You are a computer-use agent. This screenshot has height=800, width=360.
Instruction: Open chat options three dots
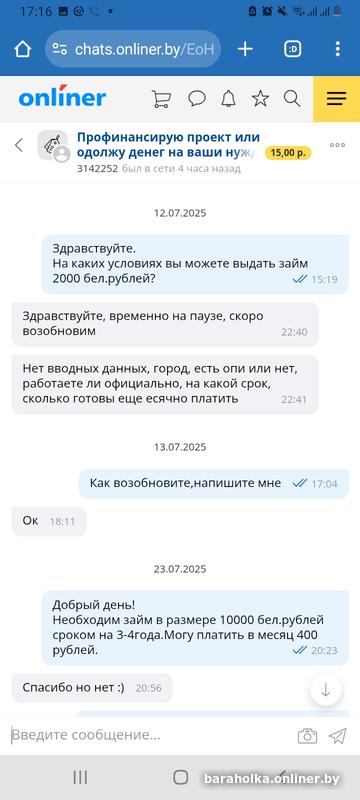pos(338,145)
